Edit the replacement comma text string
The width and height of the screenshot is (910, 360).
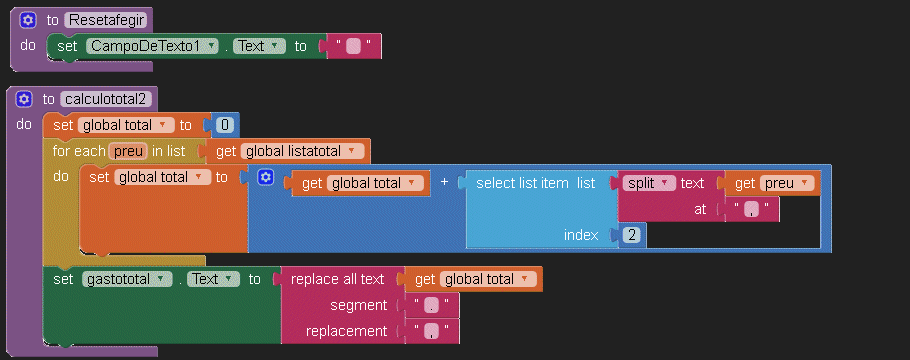[432, 332]
